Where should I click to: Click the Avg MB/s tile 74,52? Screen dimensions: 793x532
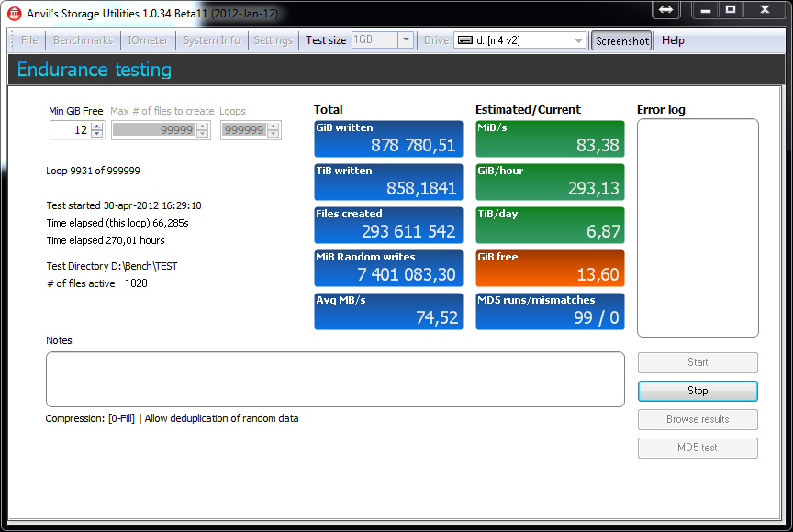(388, 311)
